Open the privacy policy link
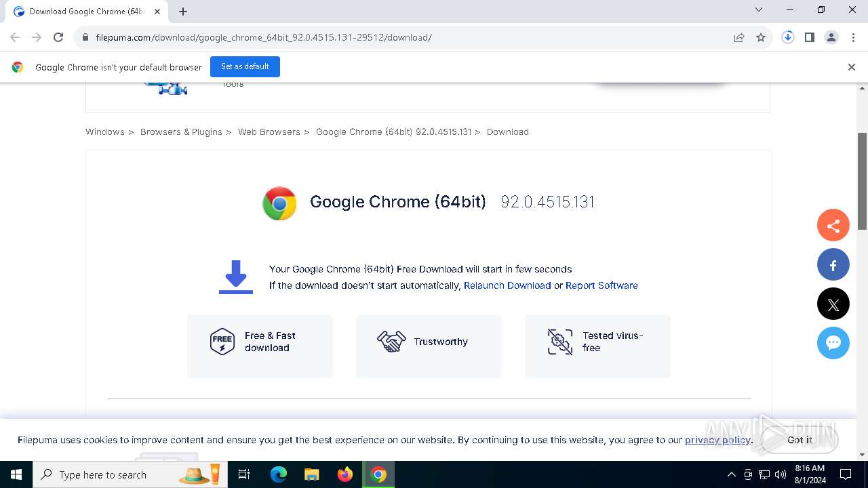This screenshot has height=488, width=868. pos(717,440)
